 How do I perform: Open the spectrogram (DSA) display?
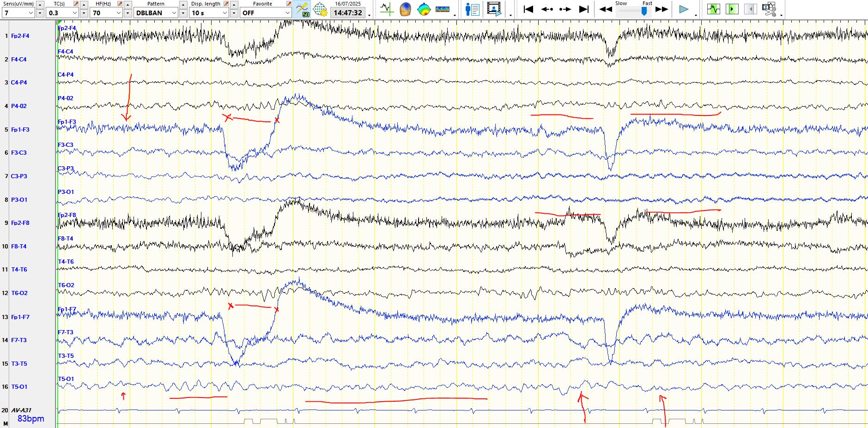[443, 9]
